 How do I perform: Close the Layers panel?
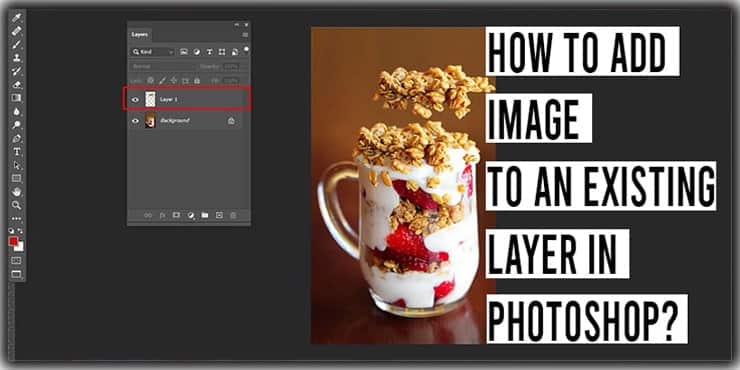tap(246, 25)
